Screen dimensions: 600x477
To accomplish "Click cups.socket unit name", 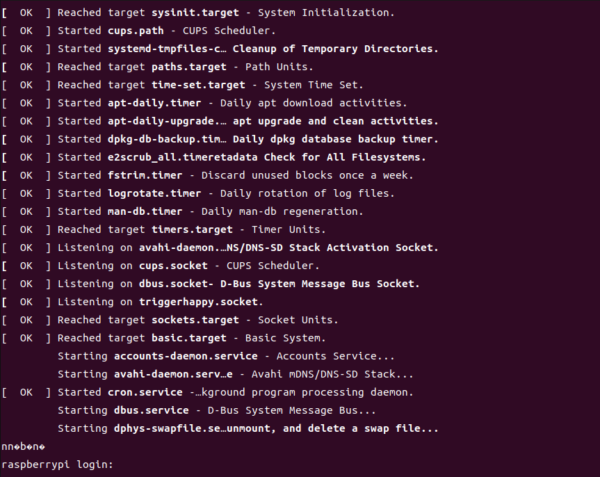I will [173, 266].
